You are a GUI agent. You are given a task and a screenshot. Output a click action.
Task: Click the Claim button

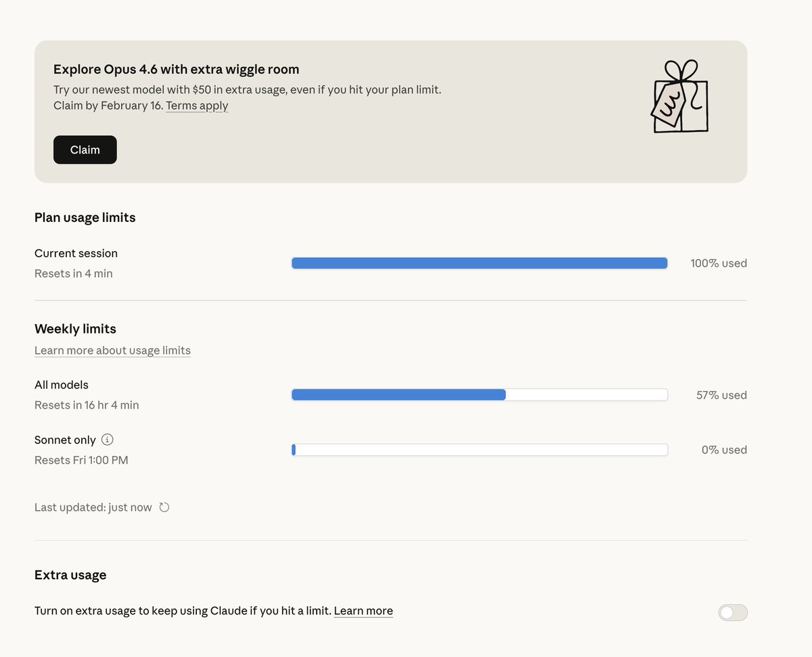tap(85, 150)
